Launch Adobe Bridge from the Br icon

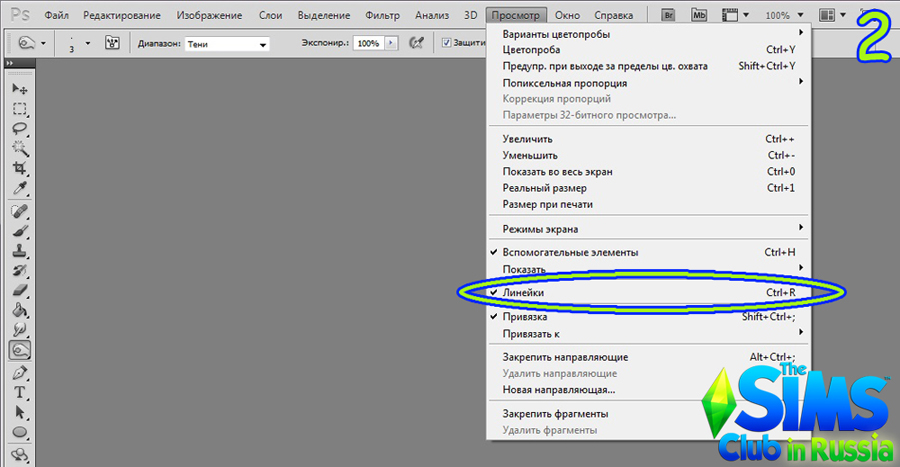pos(669,16)
